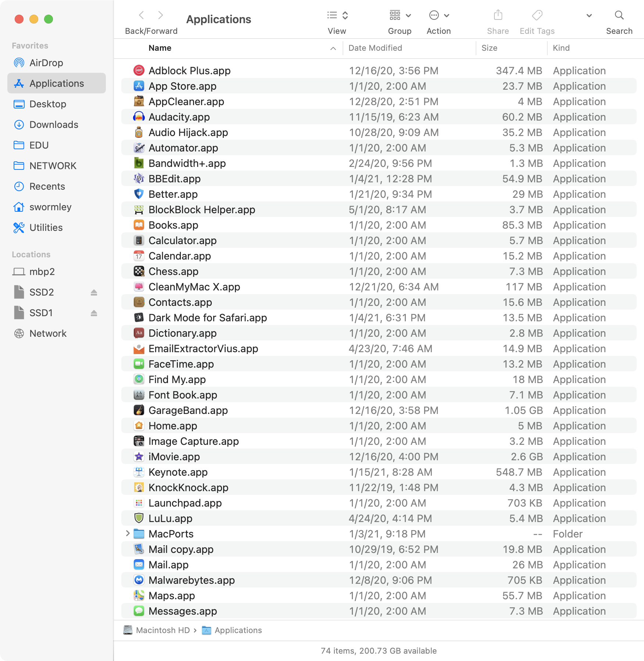Viewport: 644px width, 661px height.
Task: Eject the SSD1 volume
Action: click(94, 313)
